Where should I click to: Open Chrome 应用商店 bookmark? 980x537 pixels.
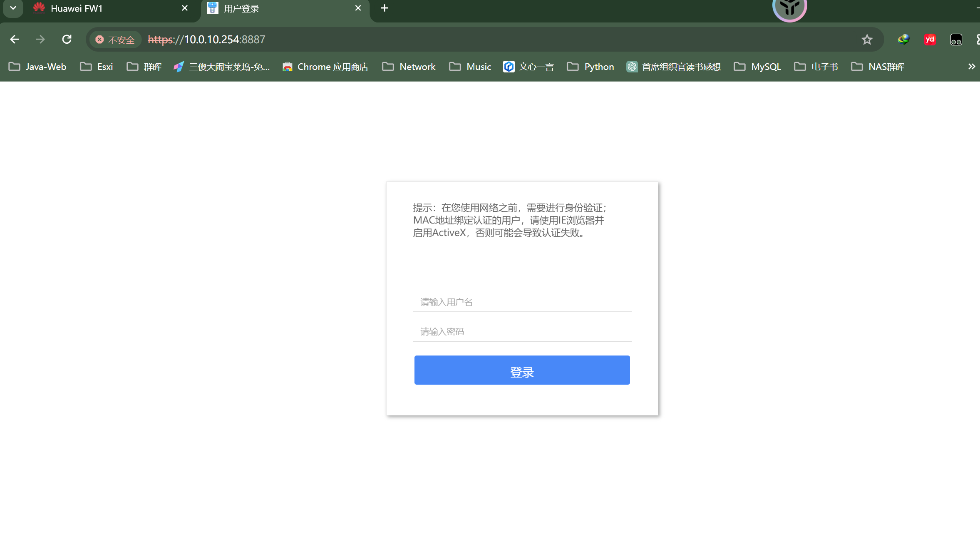tap(325, 67)
